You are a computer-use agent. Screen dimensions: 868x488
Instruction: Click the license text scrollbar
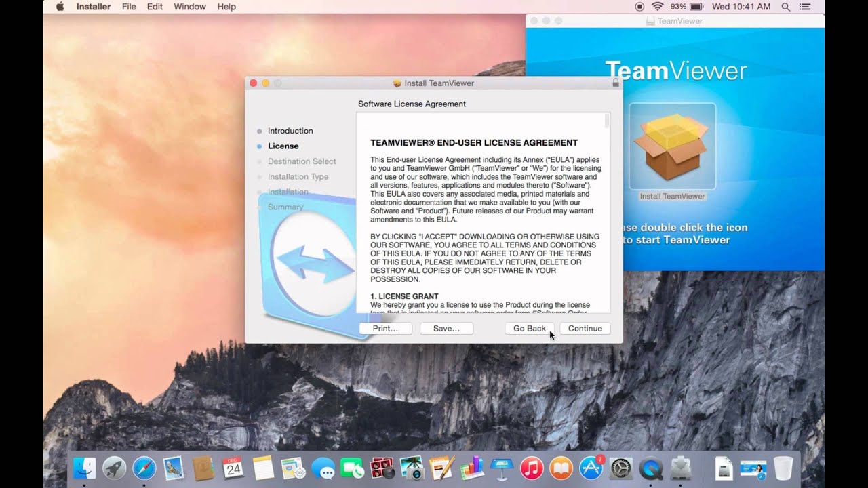[x=607, y=122]
